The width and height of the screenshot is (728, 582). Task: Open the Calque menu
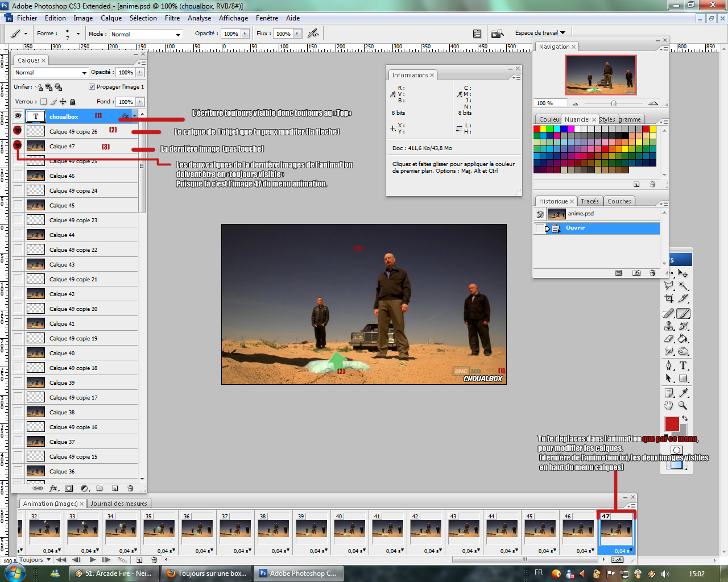111,18
